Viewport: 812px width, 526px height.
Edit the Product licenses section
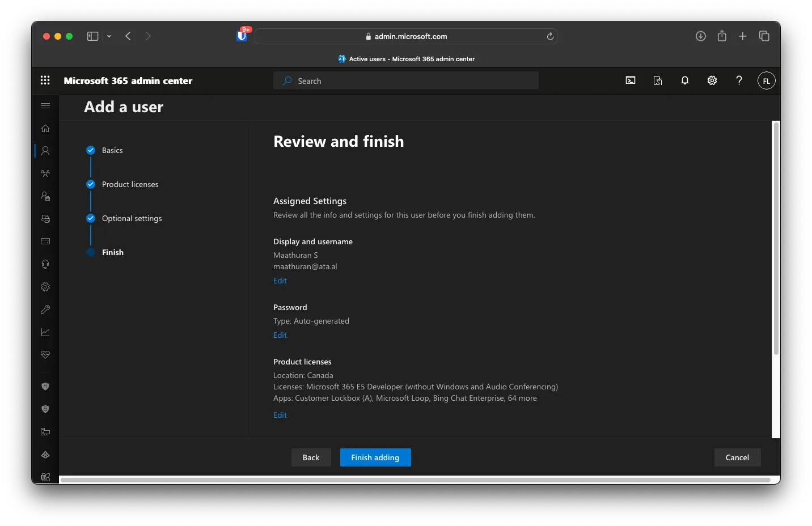(280, 415)
